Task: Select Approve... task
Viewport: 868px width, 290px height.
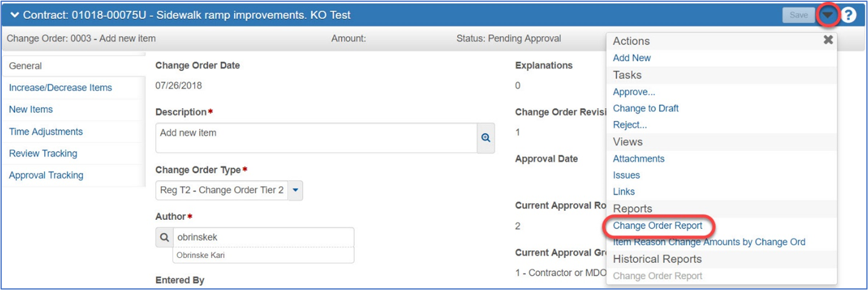Action: [634, 92]
